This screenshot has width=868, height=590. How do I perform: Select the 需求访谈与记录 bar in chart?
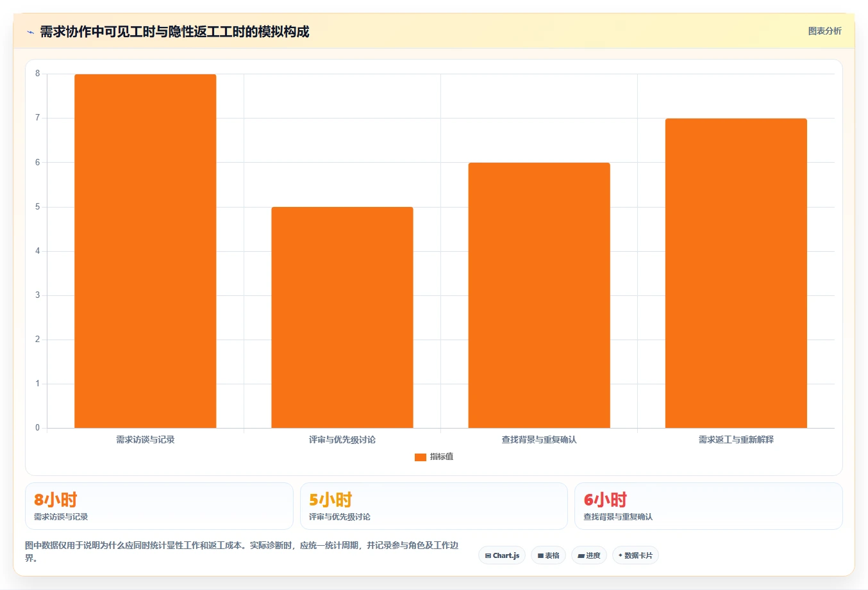146,251
